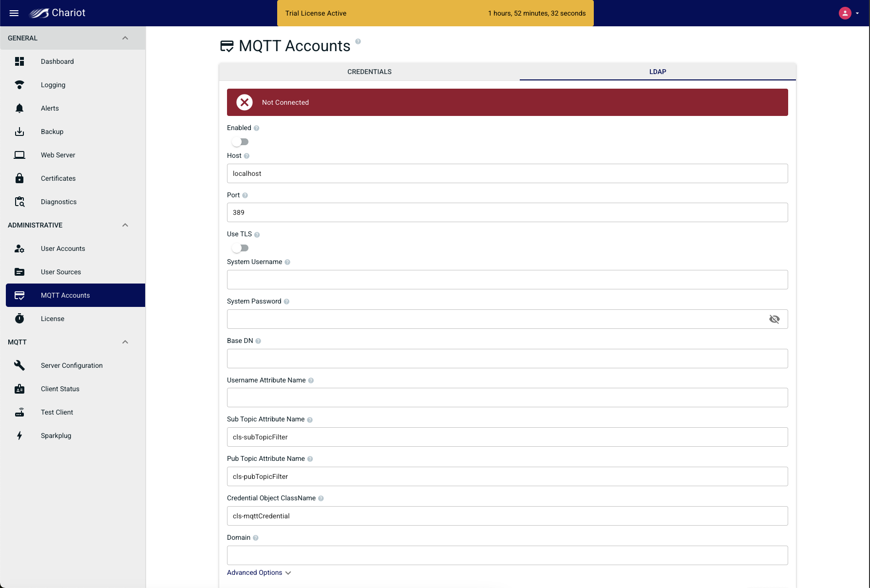Screen dimensions: 870x588
Task: Collapse the GENERAL sidebar section
Action: pos(125,38)
